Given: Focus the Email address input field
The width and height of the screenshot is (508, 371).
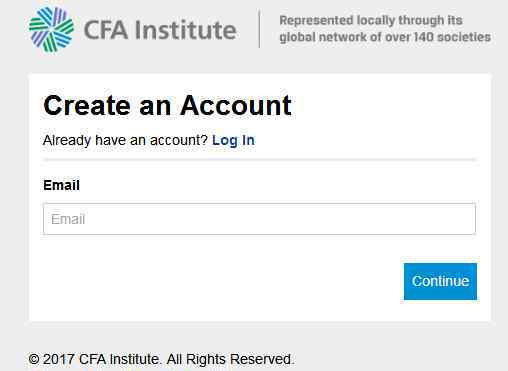Looking at the screenshot, I should 259,219.
